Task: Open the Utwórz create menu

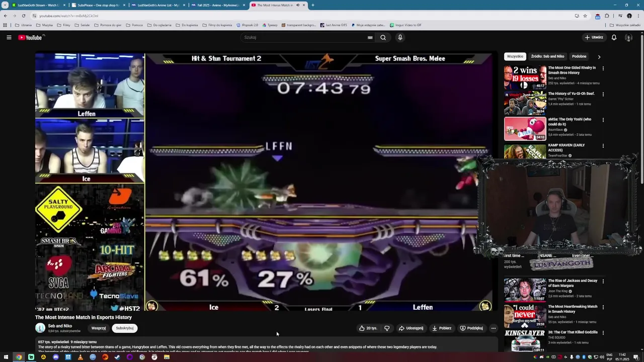Action: pos(594,37)
